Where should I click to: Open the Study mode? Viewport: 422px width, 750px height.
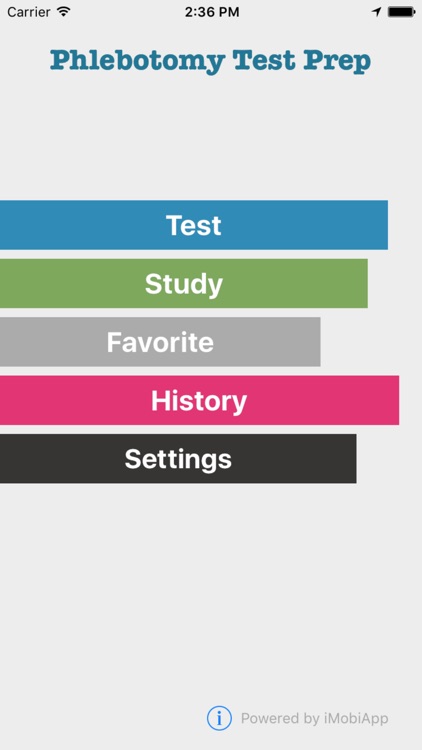[x=184, y=284]
